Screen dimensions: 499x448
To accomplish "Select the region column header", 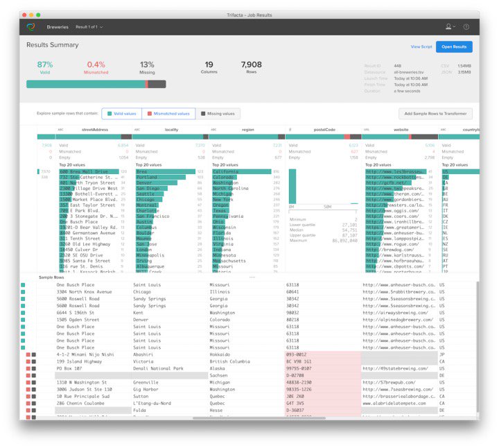I will pos(248,130).
